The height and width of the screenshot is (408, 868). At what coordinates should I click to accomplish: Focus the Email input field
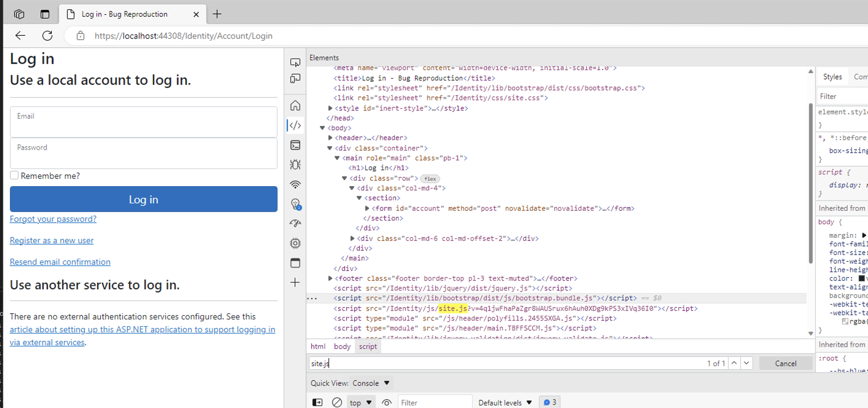(x=144, y=122)
